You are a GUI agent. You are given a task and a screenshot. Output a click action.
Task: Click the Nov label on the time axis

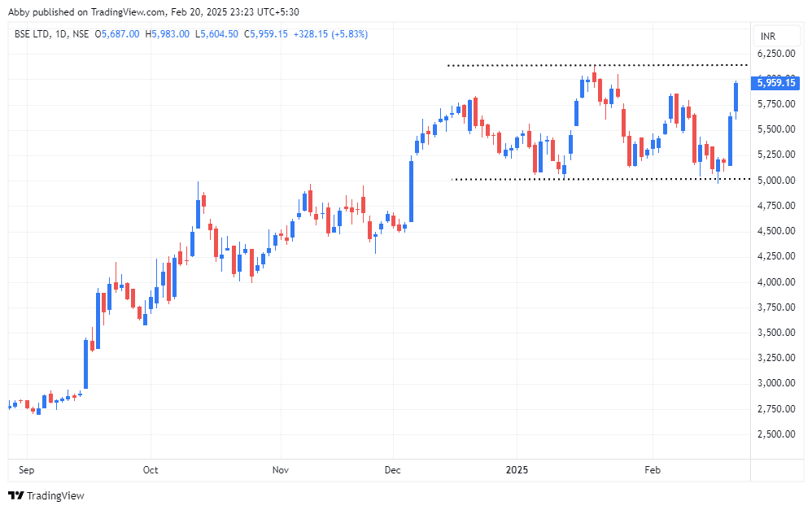tap(280, 469)
